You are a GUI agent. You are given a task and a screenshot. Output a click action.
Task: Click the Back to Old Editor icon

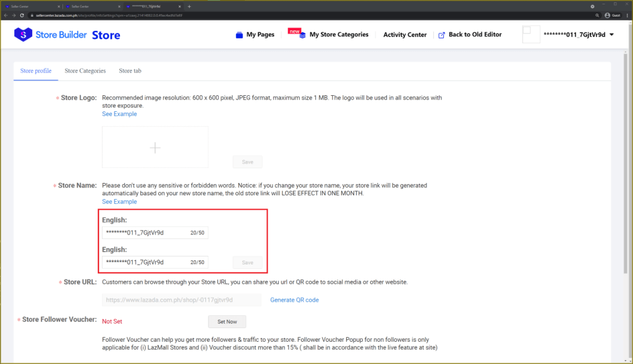pos(441,35)
